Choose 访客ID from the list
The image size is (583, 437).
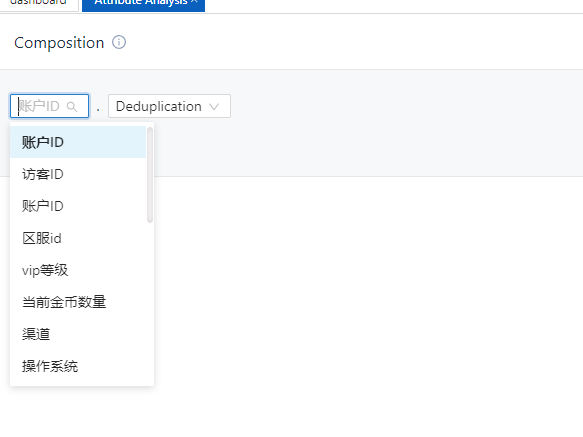(x=78, y=174)
